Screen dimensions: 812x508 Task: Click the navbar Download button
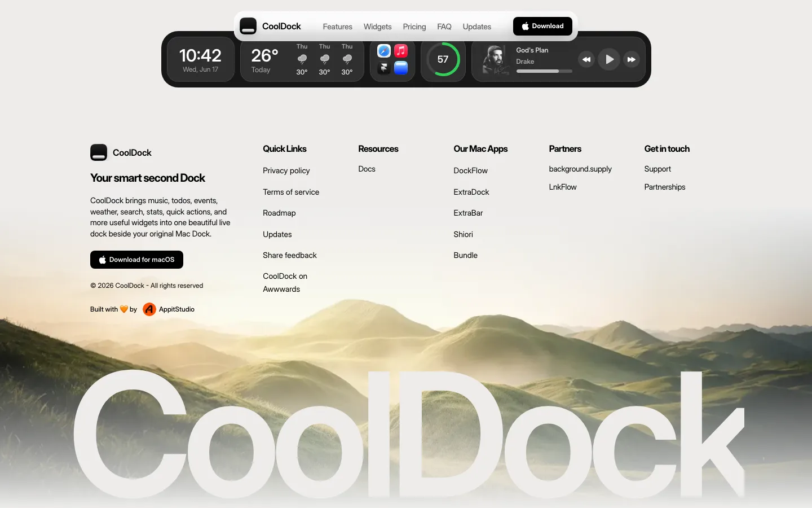pyautogui.click(x=542, y=26)
